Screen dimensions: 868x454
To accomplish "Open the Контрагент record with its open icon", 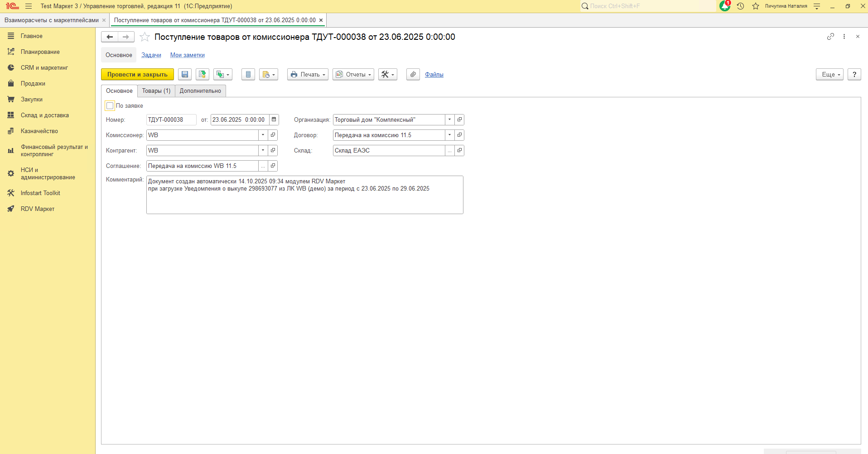I will coord(273,151).
